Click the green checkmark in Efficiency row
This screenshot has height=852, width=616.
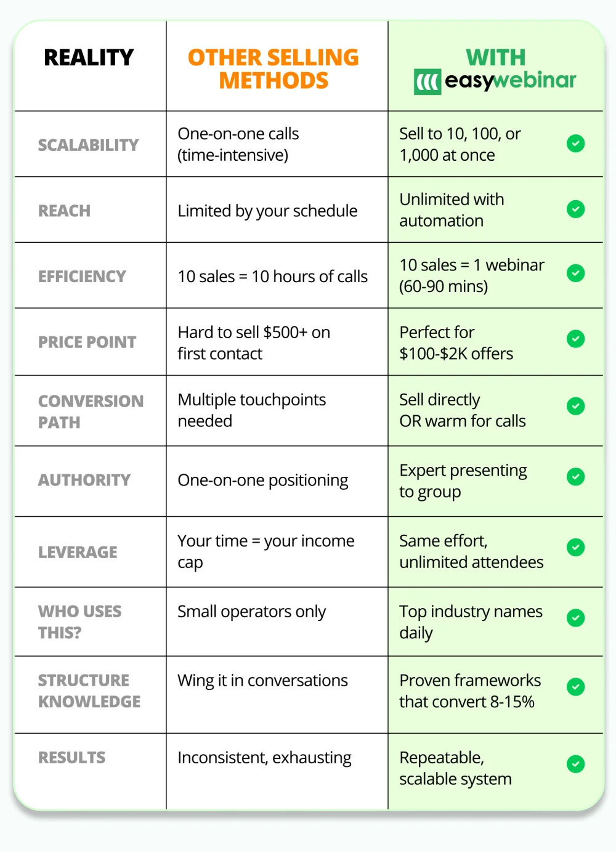[575, 274]
